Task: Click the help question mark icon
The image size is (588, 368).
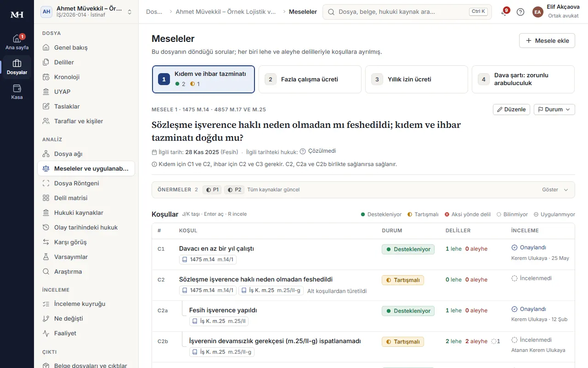Action: 520,12
